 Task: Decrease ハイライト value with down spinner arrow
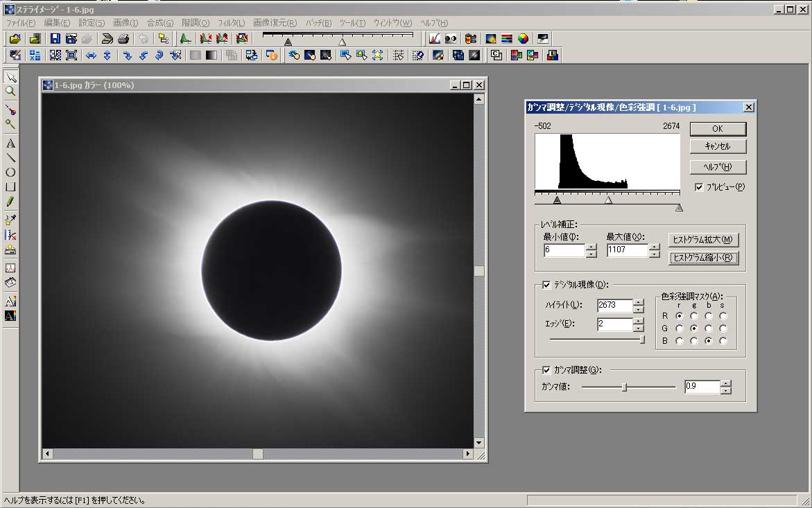pyautogui.click(x=638, y=309)
